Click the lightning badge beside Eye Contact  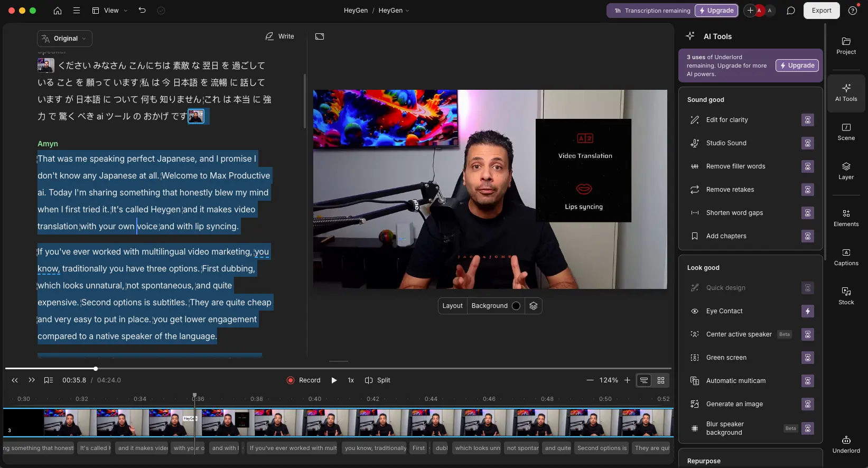point(807,311)
